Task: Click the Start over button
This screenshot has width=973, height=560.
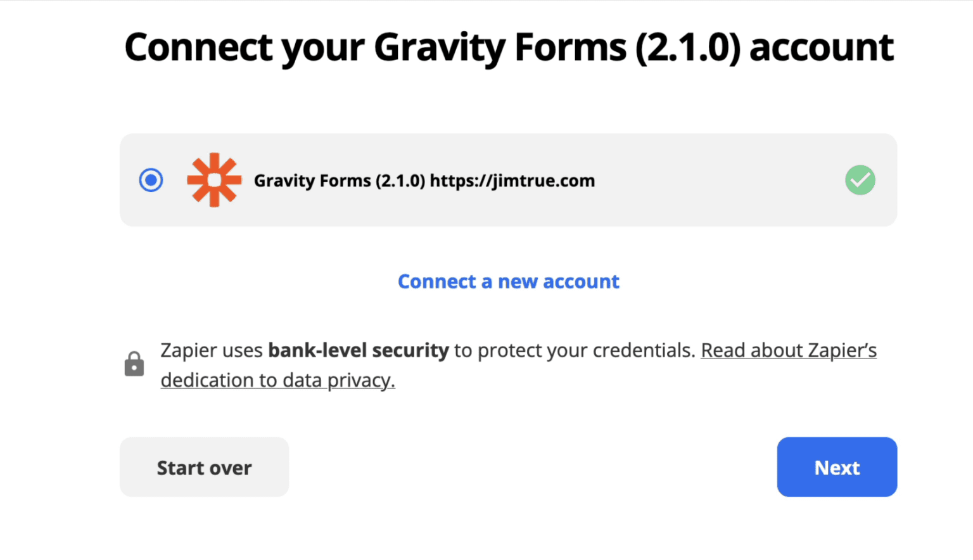Action: 204,467
